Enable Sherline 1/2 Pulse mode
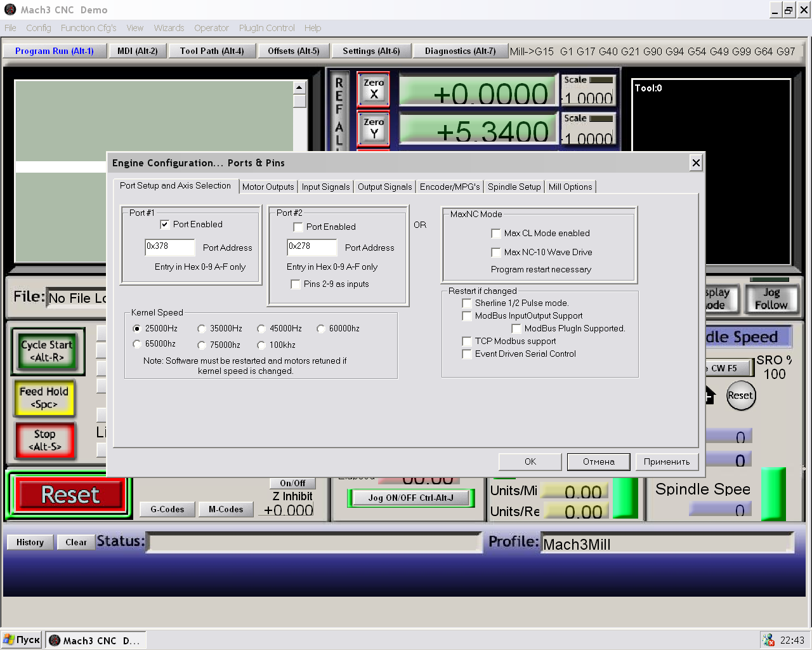This screenshot has height=650, width=812. point(466,303)
